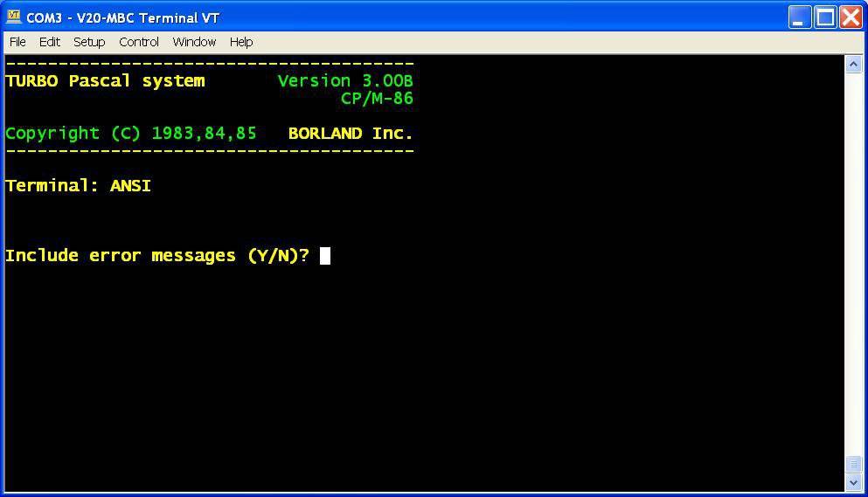868x497 pixels.
Task: Click the 'TURBO Pascal system' heading text
Action: [105, 81]
